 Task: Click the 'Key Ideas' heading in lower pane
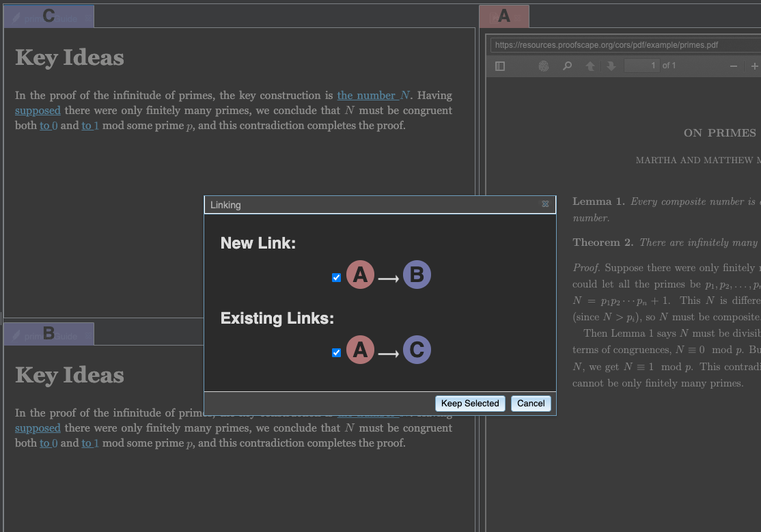pyautogui.click(x=70, y=375)
